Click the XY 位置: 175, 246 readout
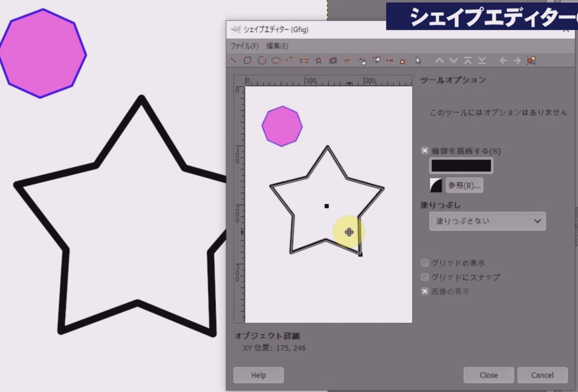 point(274,348)
